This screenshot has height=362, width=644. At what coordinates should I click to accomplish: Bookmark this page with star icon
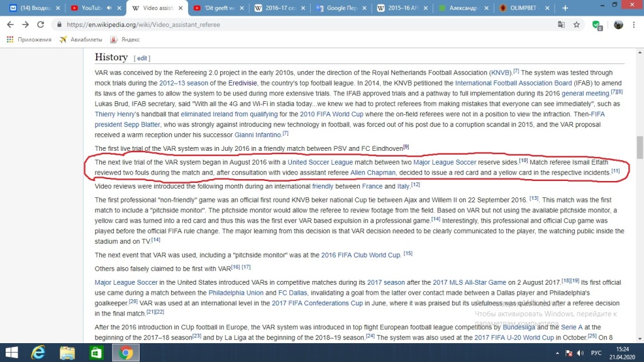point(577,25)
